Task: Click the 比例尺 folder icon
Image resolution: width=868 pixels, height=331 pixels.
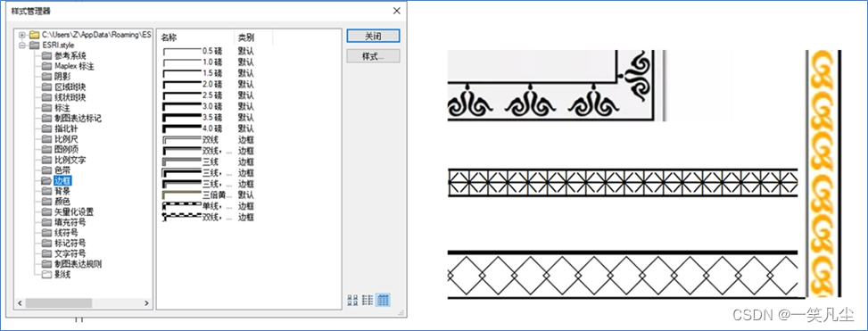Action: pos(46,139)
